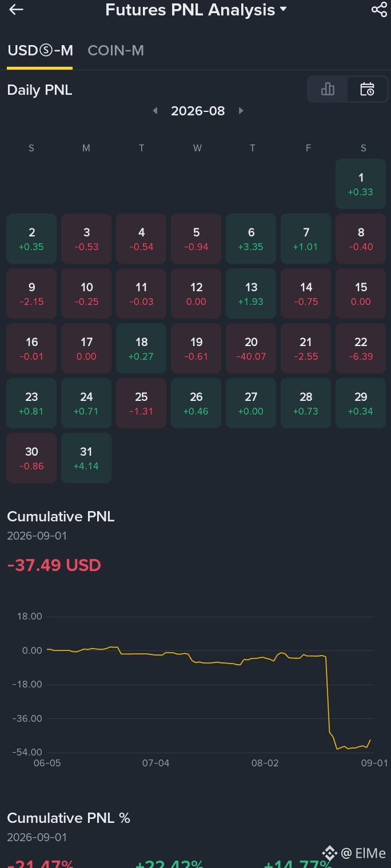
Task: Click the Binance logo watermark
Action: (x=329, y=853)
